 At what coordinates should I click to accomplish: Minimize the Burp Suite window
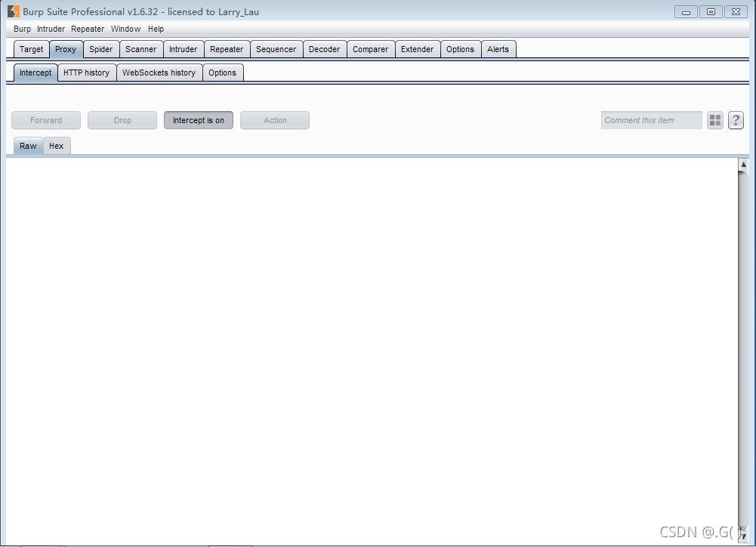pos(686,12)
